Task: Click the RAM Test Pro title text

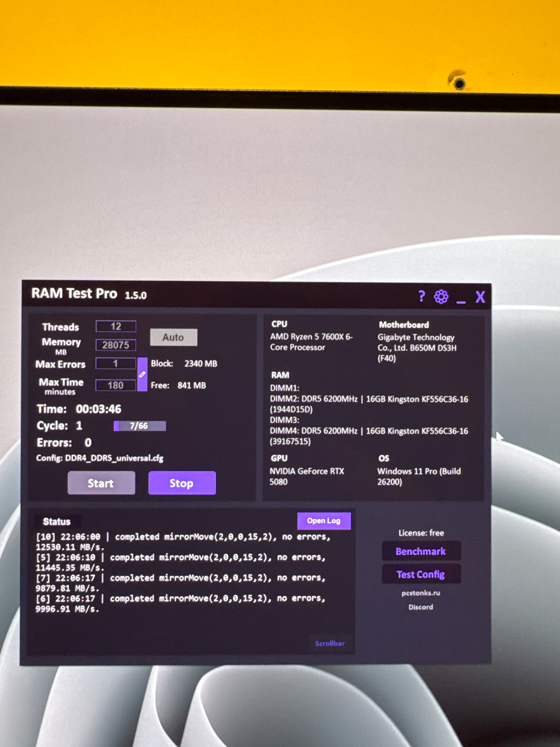Action: tap(74, 293)
